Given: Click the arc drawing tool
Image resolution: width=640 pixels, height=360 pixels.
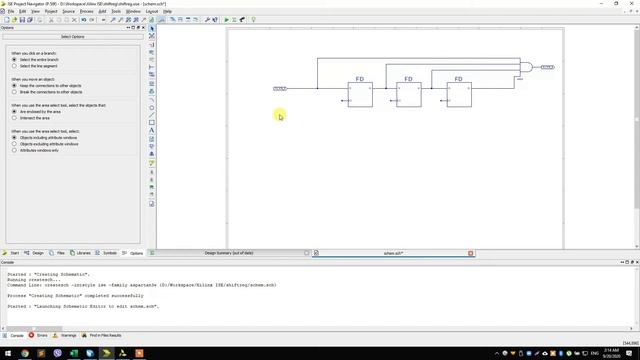Looking at the screenshot, I should (x=152, y=100).
